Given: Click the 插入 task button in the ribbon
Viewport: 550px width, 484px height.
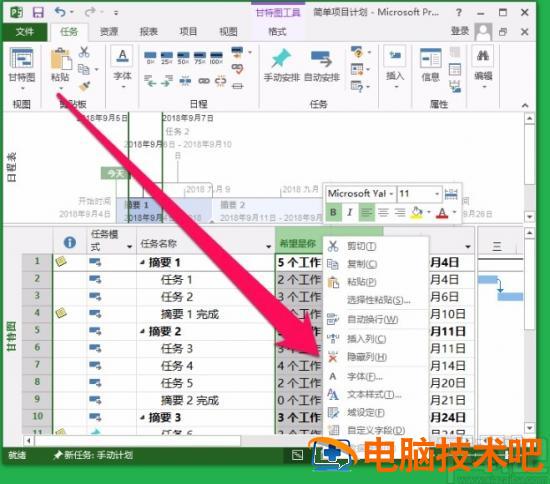Looking at the screenshot, I should click(x=395, y=67).
